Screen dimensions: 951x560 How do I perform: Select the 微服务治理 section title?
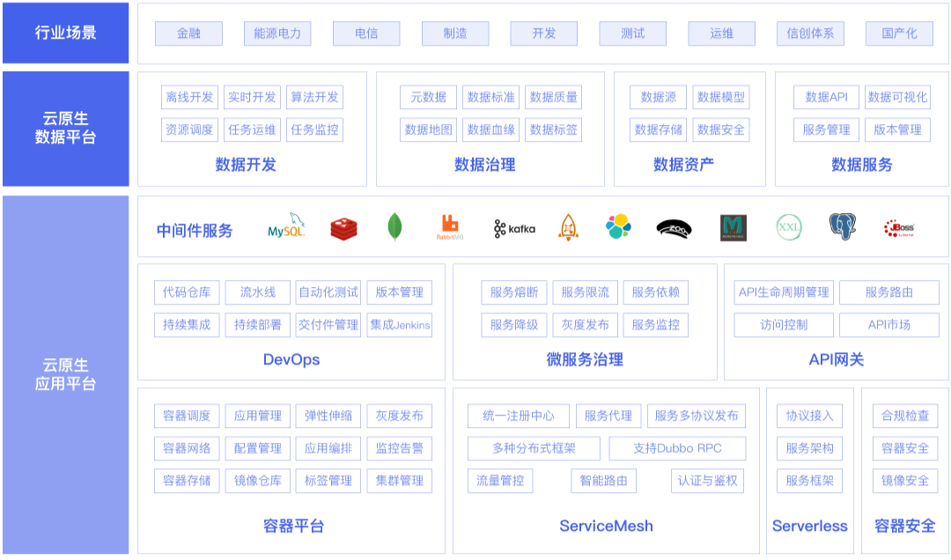(x=585, y=360)
